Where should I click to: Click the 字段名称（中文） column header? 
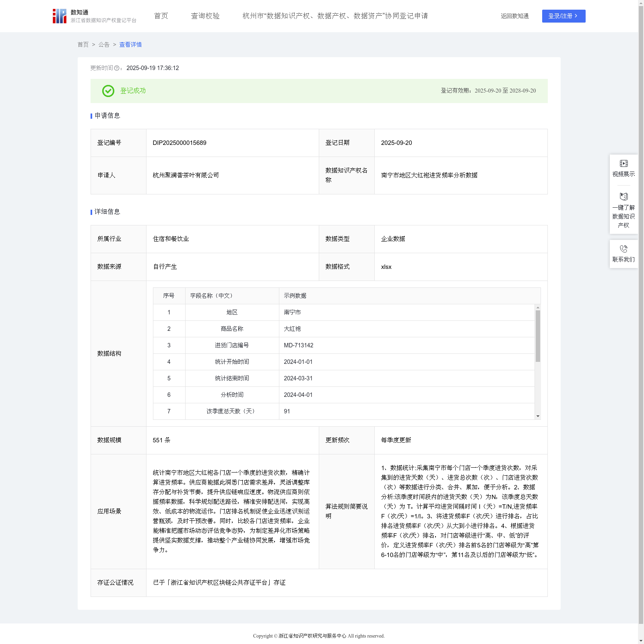click(x=211, y=296)
